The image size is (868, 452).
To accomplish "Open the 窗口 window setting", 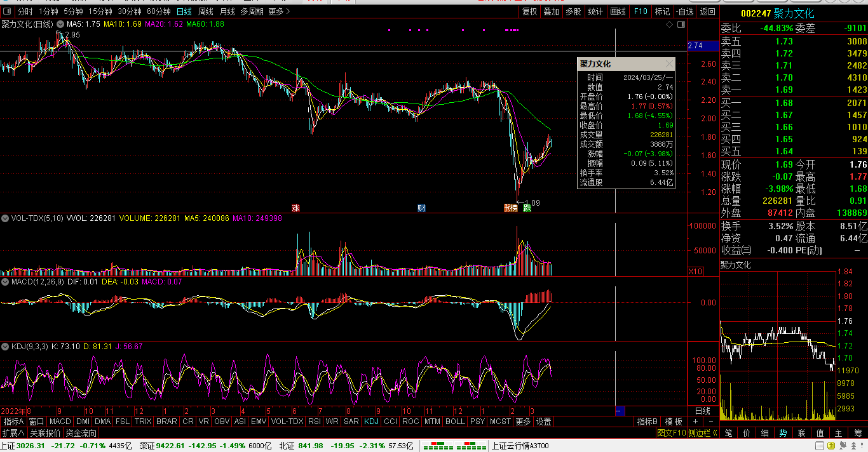I will (x=37, y=422).
